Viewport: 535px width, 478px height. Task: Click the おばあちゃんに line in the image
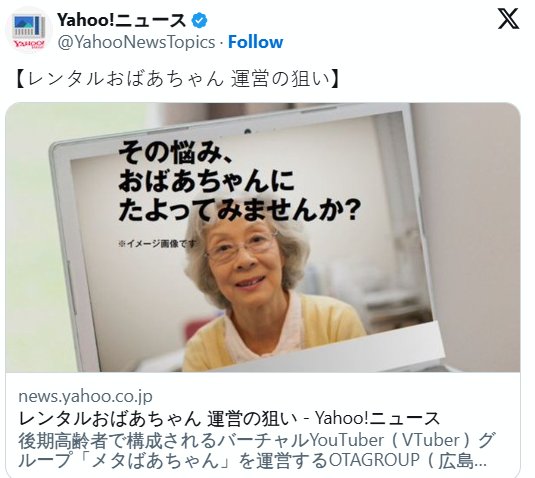[206, 181]
